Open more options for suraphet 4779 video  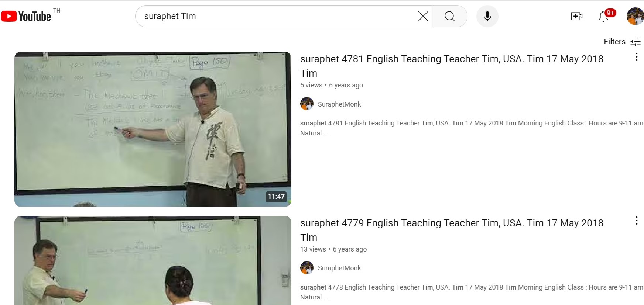(636, 221)
